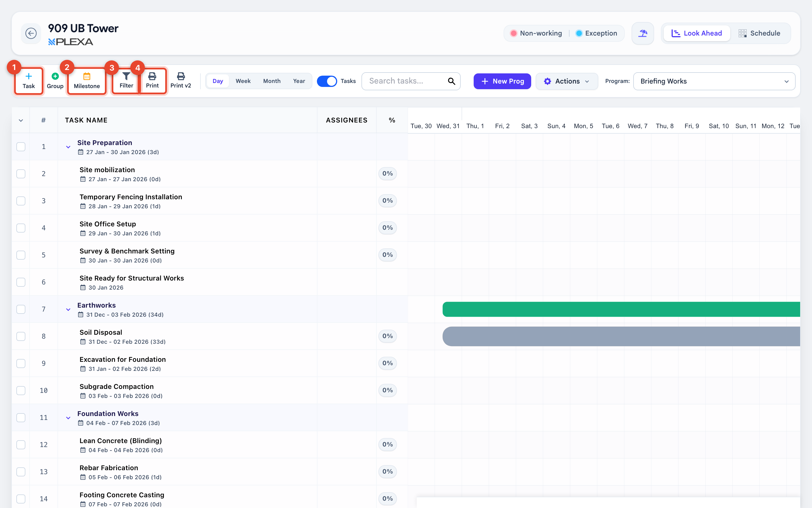Open 0% progress badge for Soil Disposal
Screen dimensions: 812x508
tap(388, 336)
